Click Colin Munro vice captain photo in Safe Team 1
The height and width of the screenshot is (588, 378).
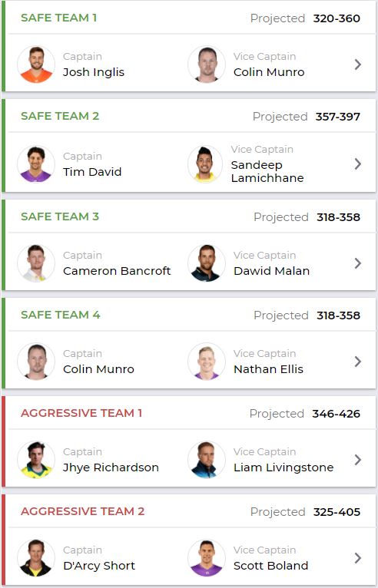[207, 64]
